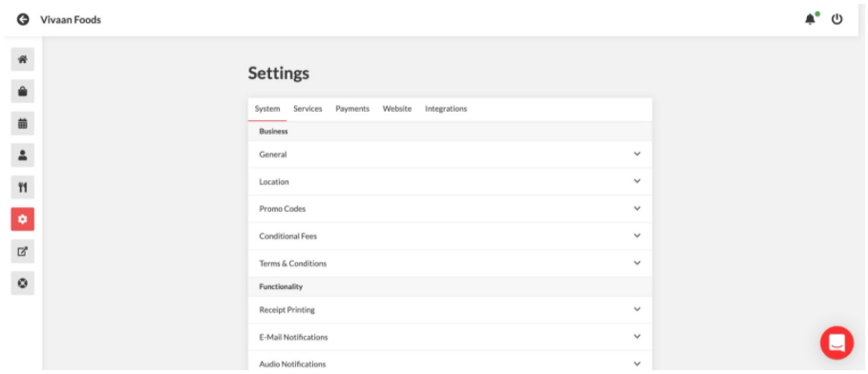Open the notifications bell
868x374 pixels.
point(811,19)
